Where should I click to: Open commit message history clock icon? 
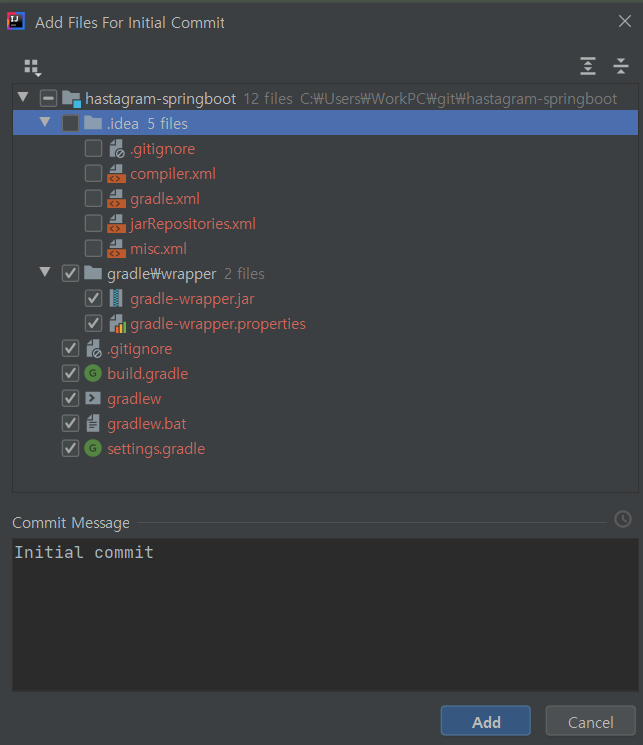(623, 519)
